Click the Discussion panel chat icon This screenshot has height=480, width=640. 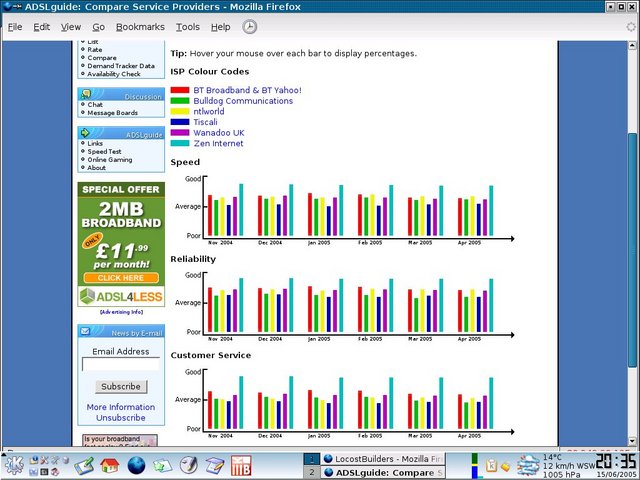87,95
